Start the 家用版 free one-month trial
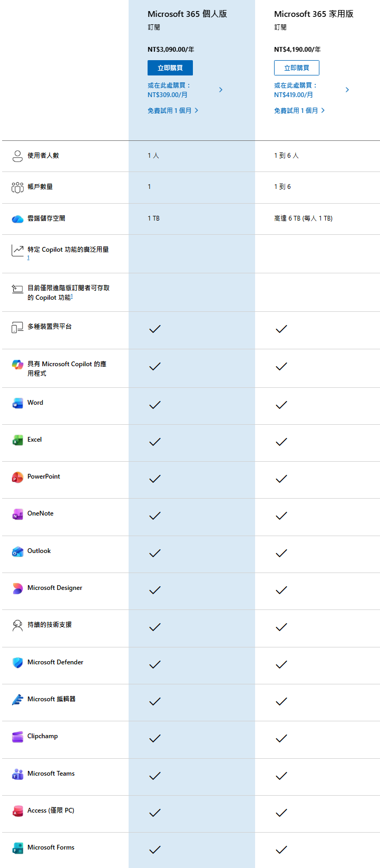Screen dimensions: 380x868 pyautogui.click(x=299, y=111)
